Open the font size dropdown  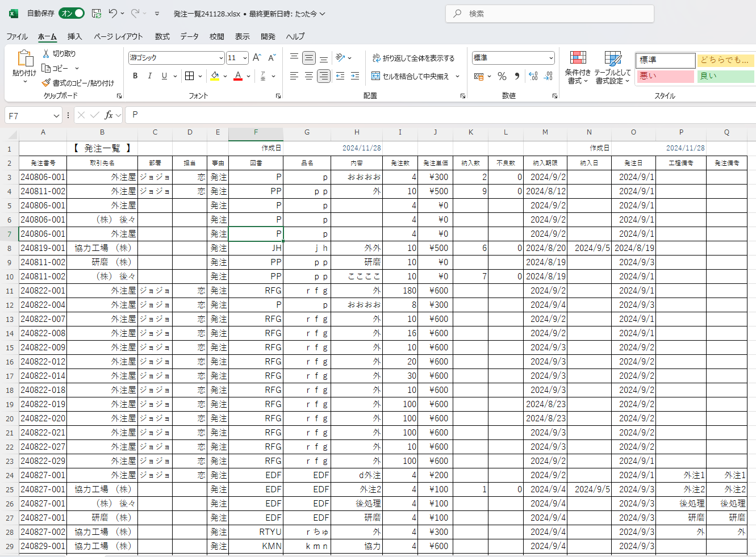pos(245,58)
